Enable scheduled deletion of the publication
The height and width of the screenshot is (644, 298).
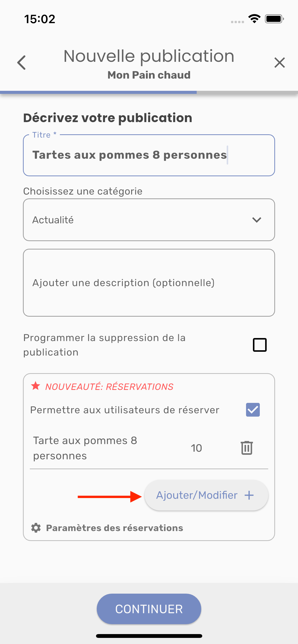pyautogui.click(x=260, y=345)
